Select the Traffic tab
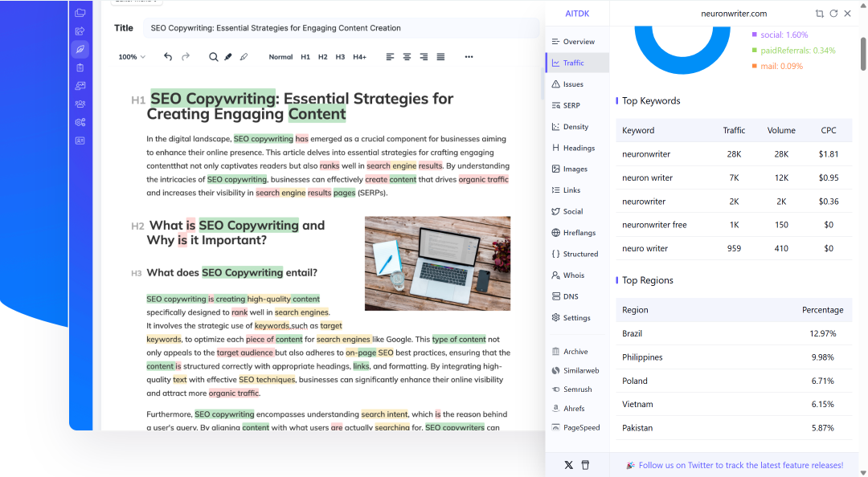Screen dimensions: 868x477 coord(577,63)
